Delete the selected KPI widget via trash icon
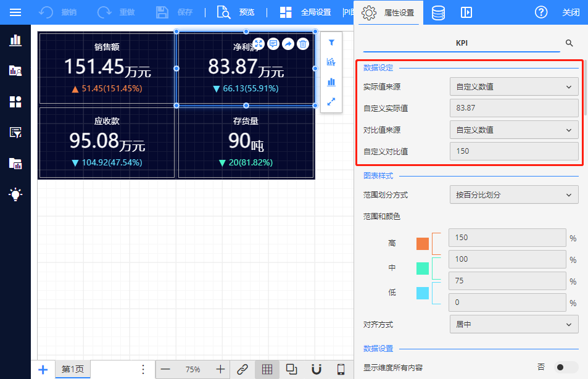The image size is (588, 379). [x=303, y=44]
